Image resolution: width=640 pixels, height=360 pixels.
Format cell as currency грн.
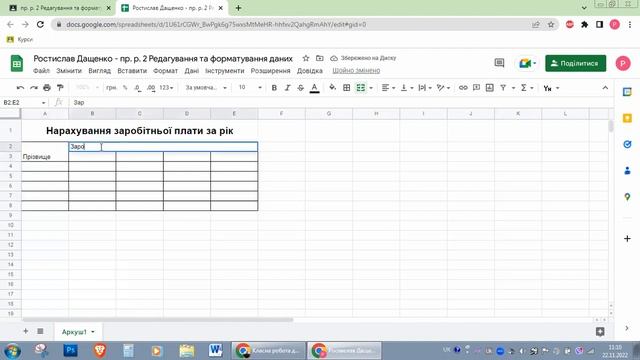(111, 88)
